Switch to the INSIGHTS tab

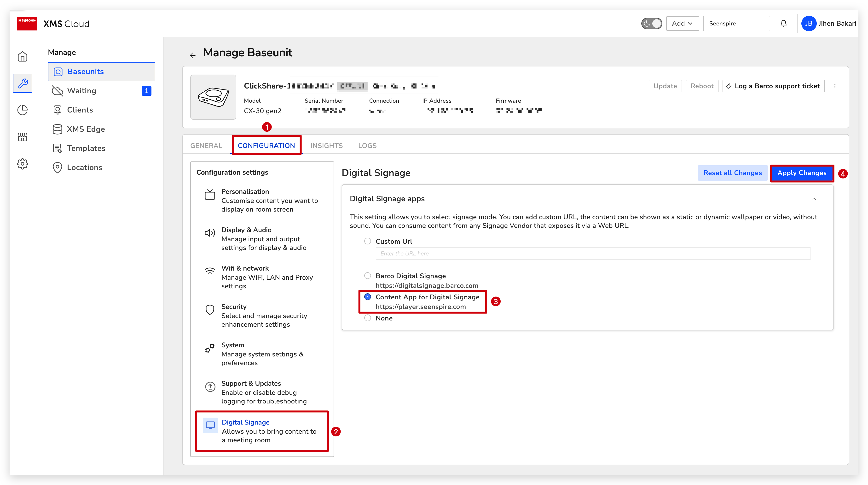pos(326,146)
